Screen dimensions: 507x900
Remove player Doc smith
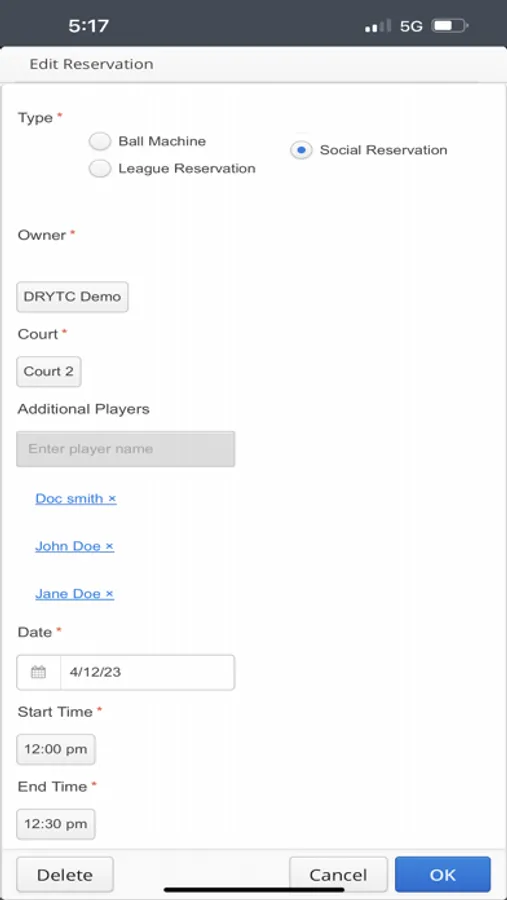[112, 499]
